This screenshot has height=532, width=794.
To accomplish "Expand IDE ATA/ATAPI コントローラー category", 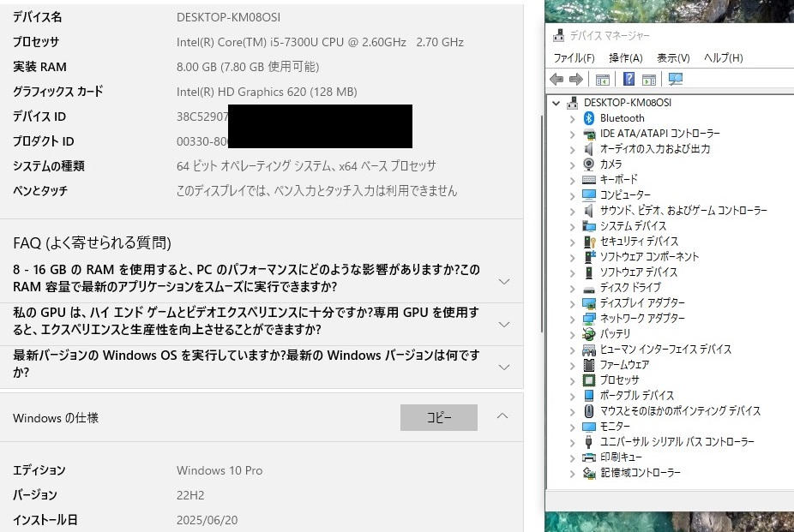I will click(x=572, y=134).
